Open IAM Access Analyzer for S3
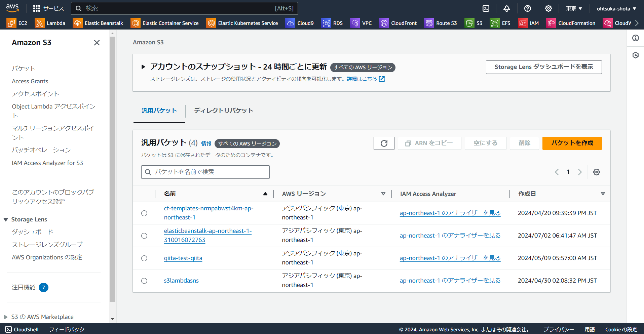This screenshot has width=644, height=334. (x=47, y=163)
